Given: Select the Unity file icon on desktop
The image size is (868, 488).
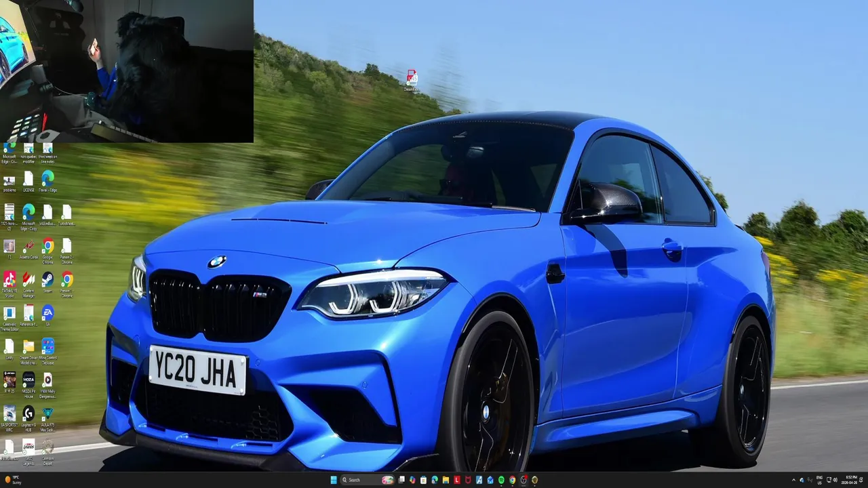Looking at the screenshot, I should 9,350.
